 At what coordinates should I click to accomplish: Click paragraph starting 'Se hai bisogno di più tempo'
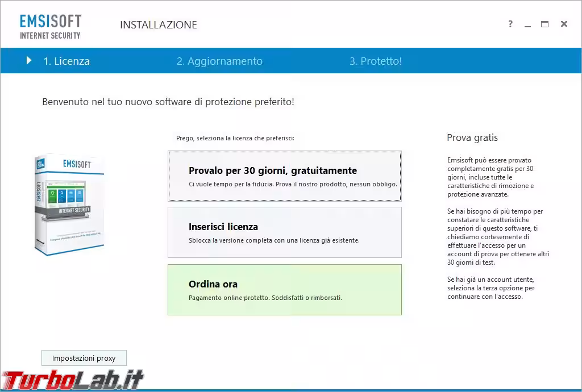498,236
